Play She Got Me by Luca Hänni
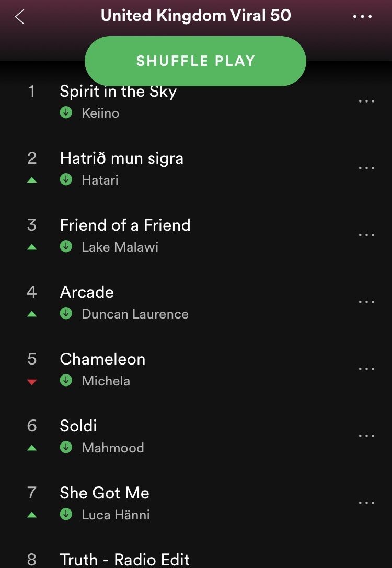Viewport: 392px width, 568px height. pyautogui.click(x=105, y=493)
